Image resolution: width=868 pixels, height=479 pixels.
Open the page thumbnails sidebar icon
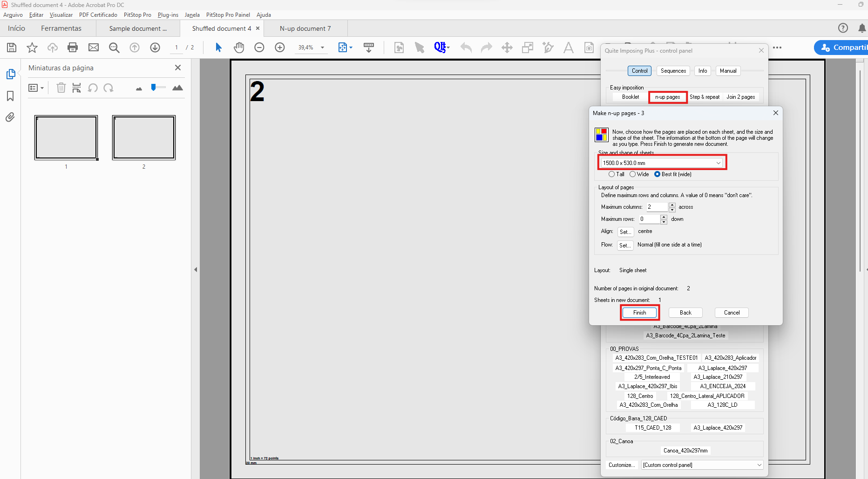(x=10, y=74)
